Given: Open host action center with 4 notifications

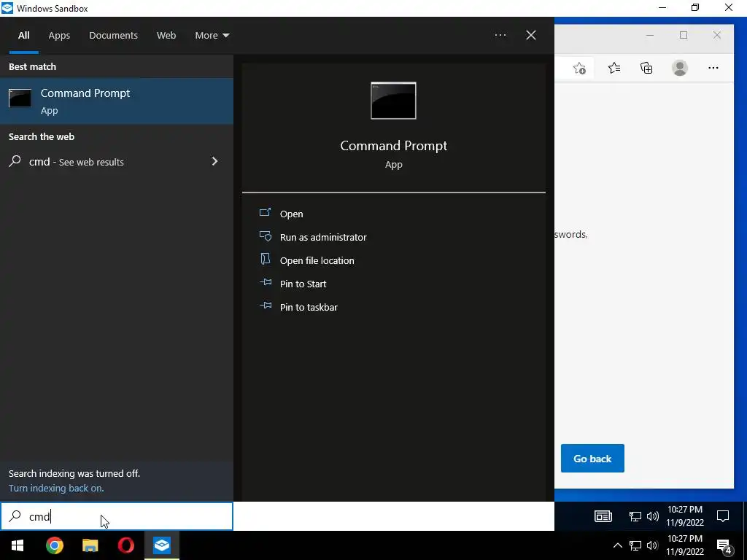Looking at the screenshot, I should [724, 546].
